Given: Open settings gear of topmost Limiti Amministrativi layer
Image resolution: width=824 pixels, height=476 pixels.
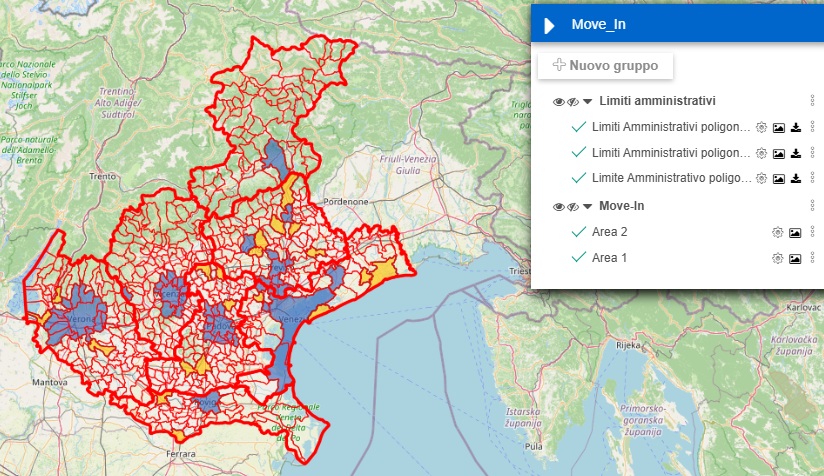Looking at the screenshot, I should pyautogui.click(x=761, y=127).
